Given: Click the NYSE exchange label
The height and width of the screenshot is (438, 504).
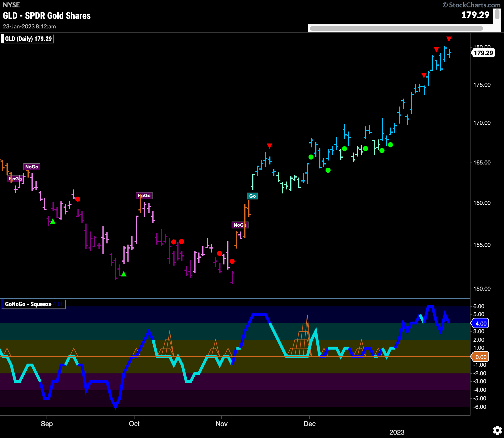Looking at the screenshot, I should (x=11, y=5).
